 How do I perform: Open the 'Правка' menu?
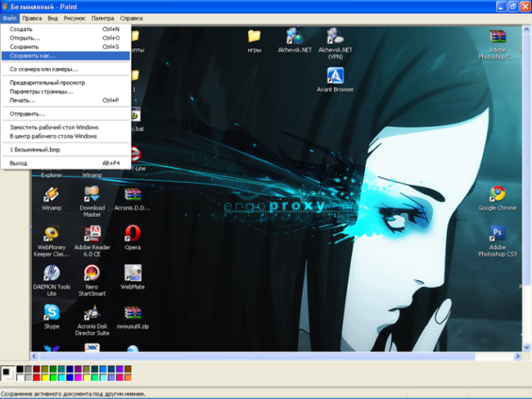[x=32, y=18]
